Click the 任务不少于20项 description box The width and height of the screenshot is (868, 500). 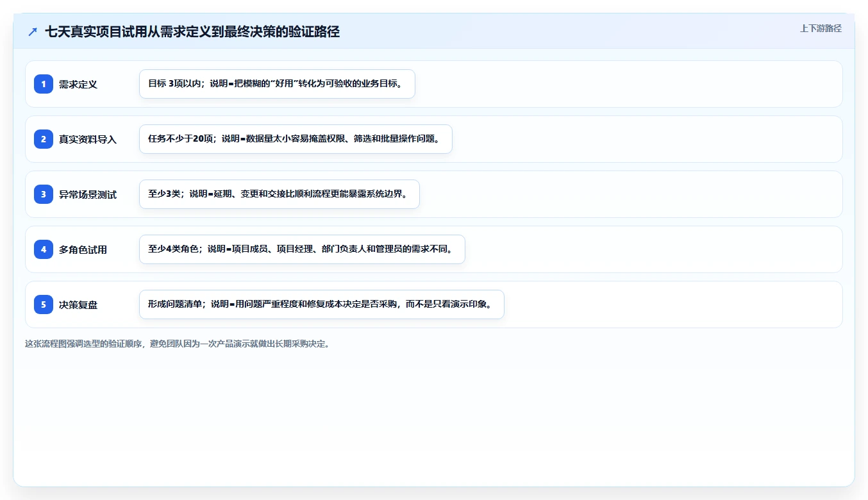pyautogui.click(x=296, y=139)
